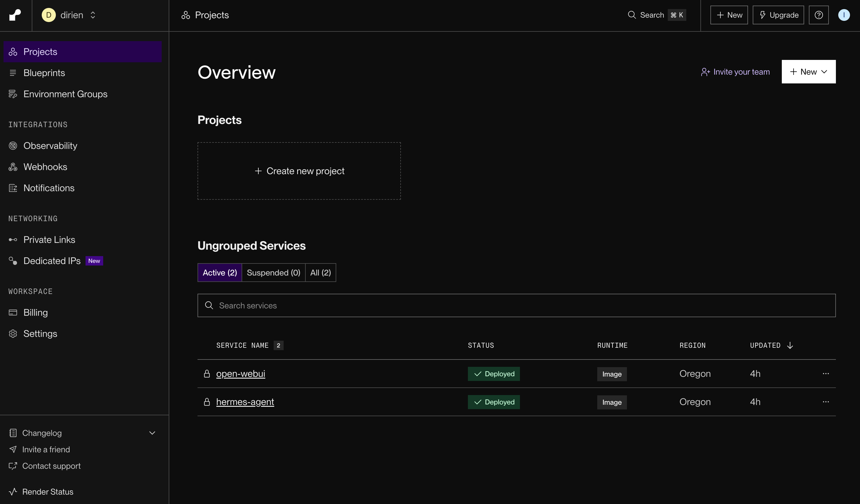Click the Upgrade button
Viewport: 860px width, 504px height.
click(778, 15)
